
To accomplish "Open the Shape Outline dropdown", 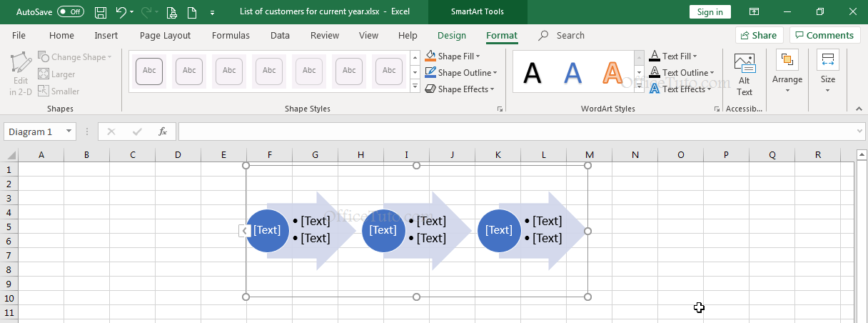I will [461, 72].
